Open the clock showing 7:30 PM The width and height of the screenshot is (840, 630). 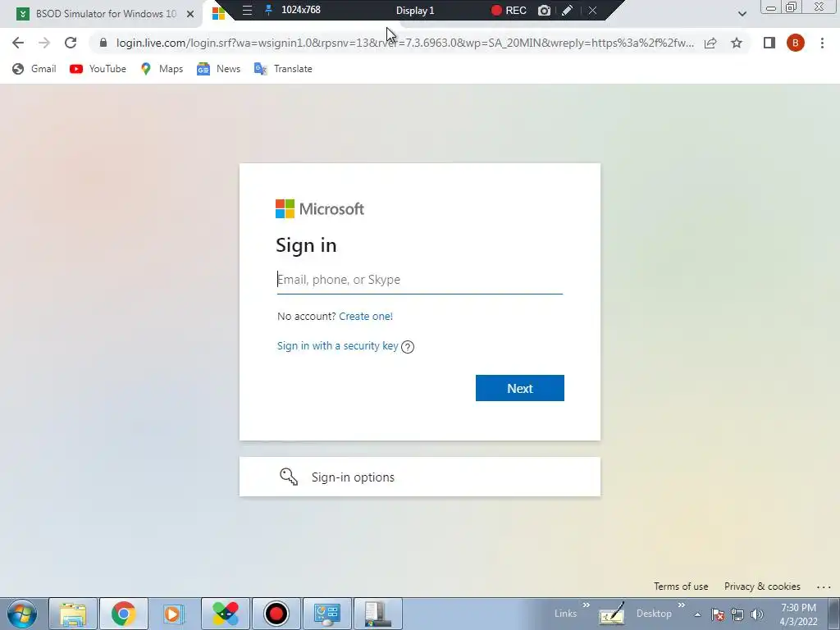click(x=798, y=614)
